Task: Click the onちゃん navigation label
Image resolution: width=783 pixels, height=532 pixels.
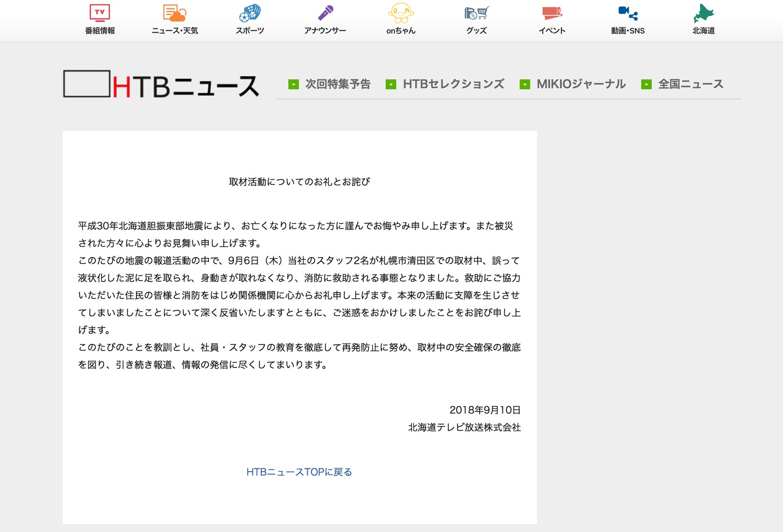Action: point(401,30)
